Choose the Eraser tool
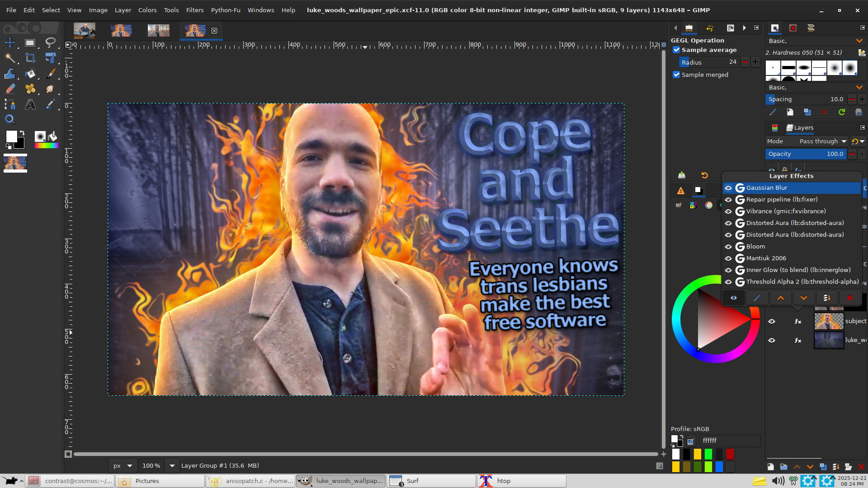Viewport: 868px width, 488px height. 9,89
